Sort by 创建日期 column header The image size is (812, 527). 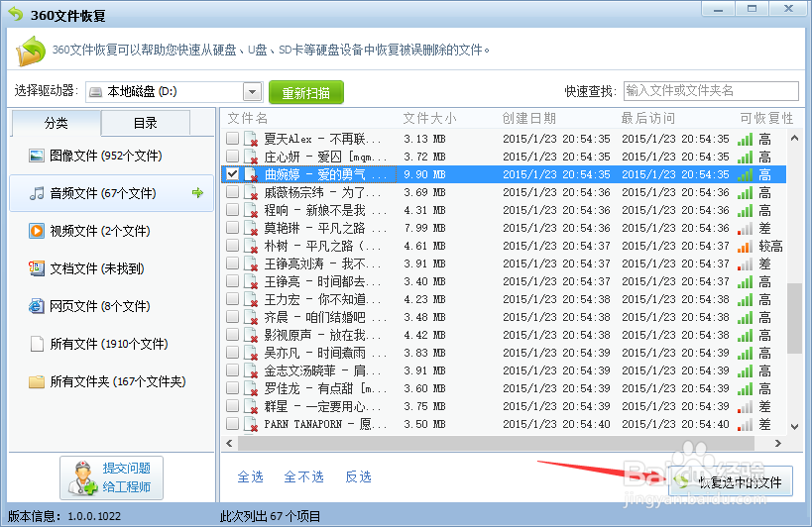point(528,119)
